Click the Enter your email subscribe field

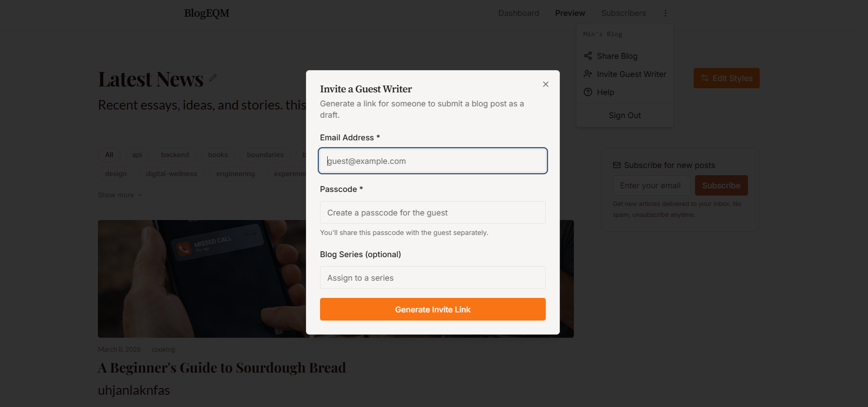[x=651, y=186]
